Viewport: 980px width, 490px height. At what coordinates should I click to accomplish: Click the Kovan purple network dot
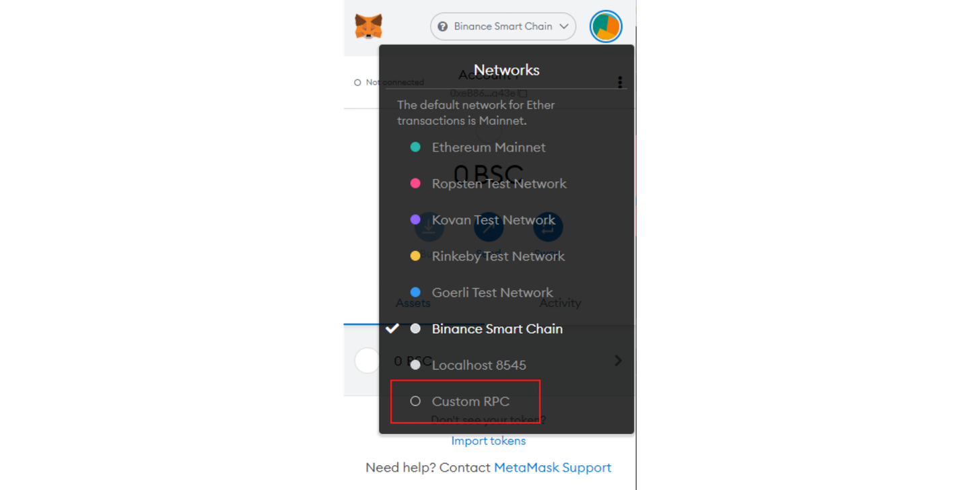pyautogui.click(x=415, y=219)
